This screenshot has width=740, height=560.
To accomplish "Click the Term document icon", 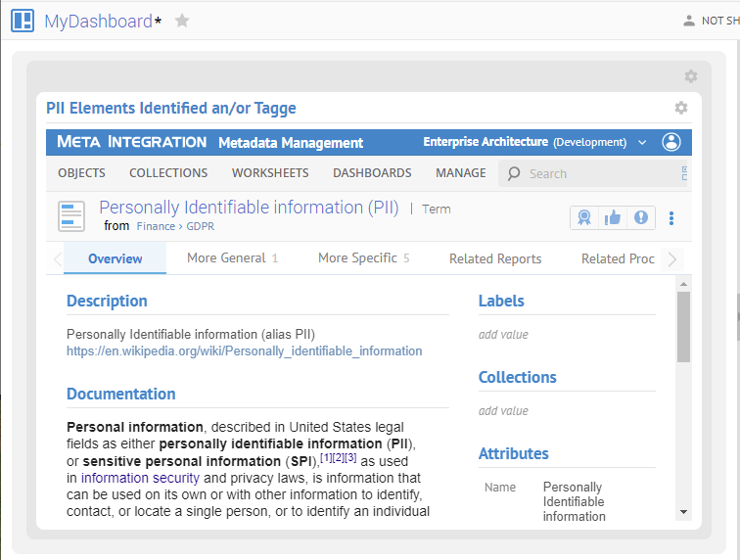I will pos(72,216).
